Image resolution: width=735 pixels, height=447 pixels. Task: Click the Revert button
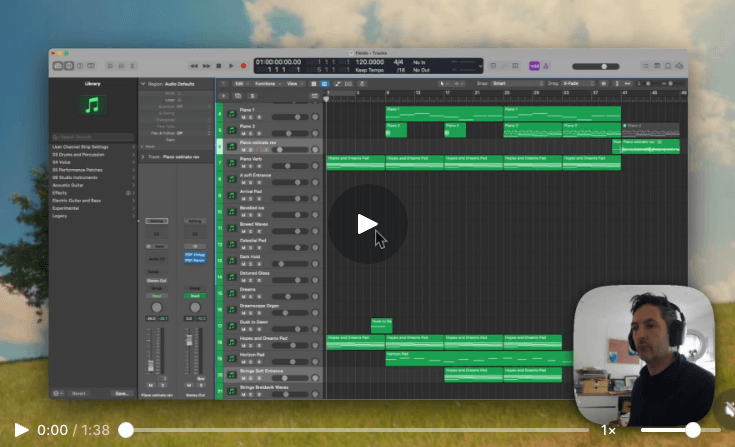pyautogui.click(x=79, y=394)
